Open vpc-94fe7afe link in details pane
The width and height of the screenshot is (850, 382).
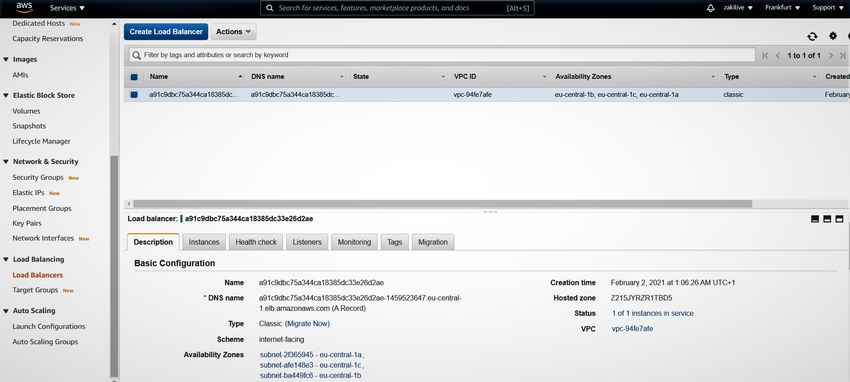coord(632,329)
